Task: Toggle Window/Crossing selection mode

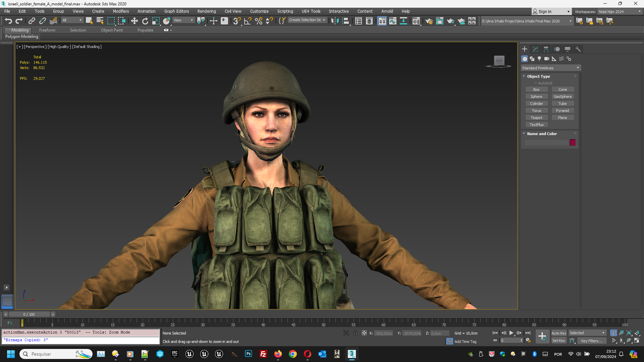Action: tap(122, 21)
